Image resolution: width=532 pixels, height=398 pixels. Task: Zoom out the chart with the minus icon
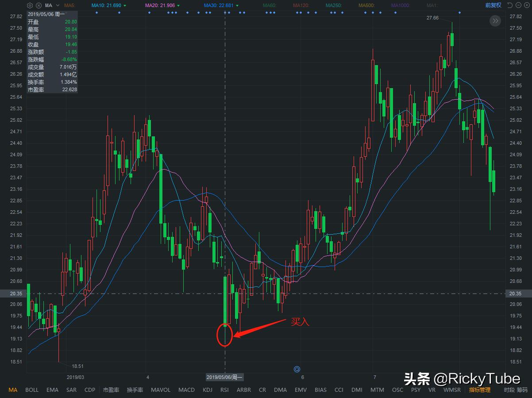tap(518, 5)
